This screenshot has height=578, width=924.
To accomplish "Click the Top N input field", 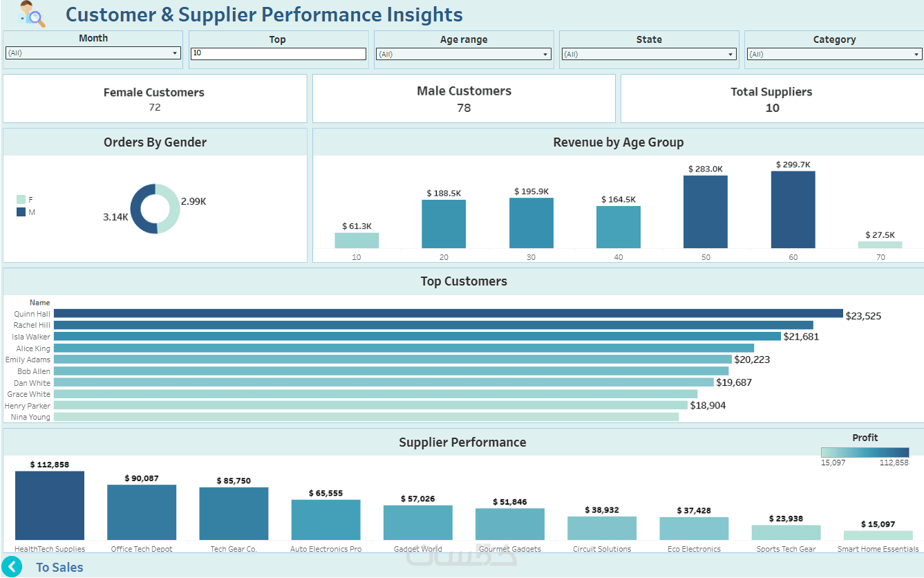I will click(x=278, y=53).
